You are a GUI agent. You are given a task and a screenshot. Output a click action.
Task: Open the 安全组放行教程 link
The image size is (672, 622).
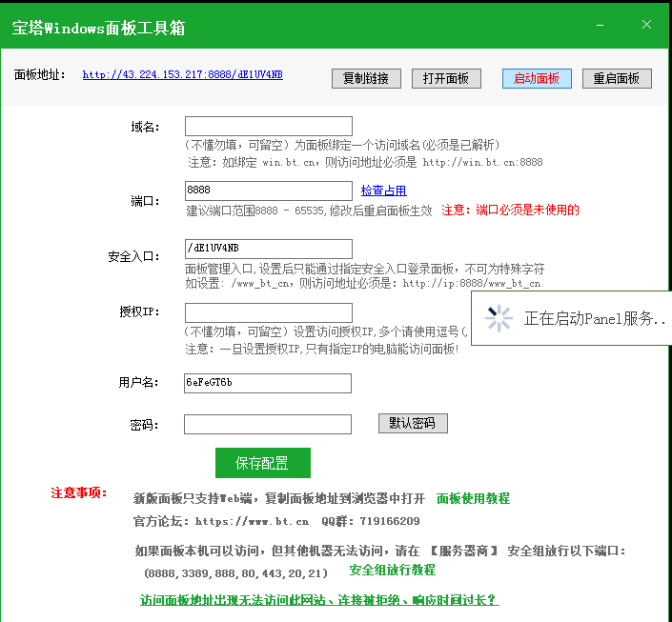tap(392, 571)
